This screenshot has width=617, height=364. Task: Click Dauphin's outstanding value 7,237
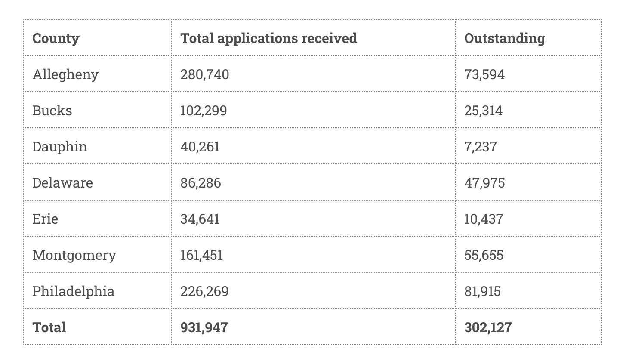coord(481,147)
